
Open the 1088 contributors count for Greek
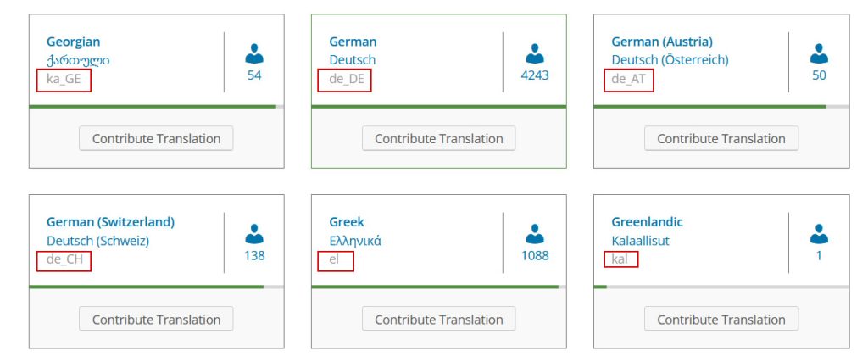point(535,256)
